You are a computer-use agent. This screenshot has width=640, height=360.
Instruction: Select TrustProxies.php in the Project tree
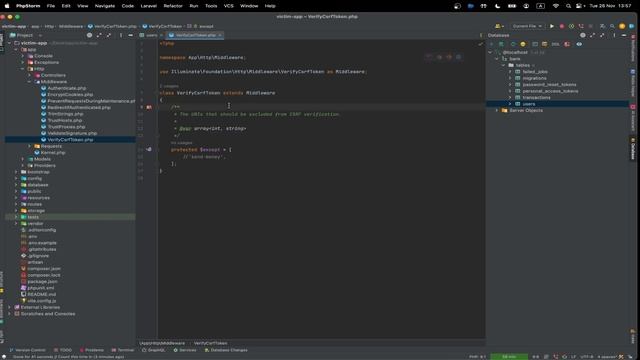67,127
